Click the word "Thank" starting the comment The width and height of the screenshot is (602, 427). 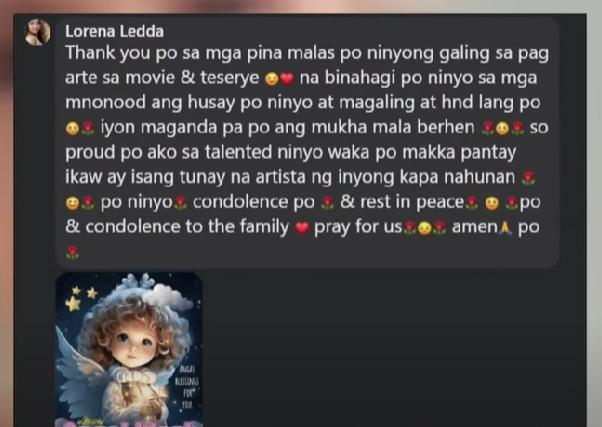coord(90,53)
